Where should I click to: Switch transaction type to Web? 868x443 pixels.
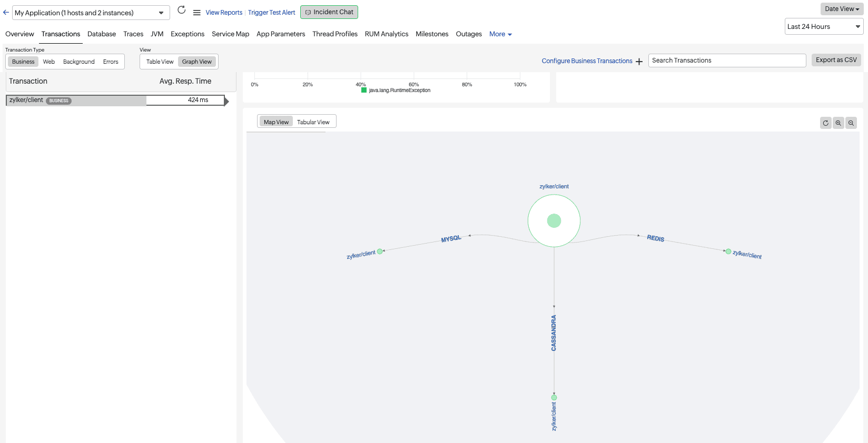pos(49,62)
